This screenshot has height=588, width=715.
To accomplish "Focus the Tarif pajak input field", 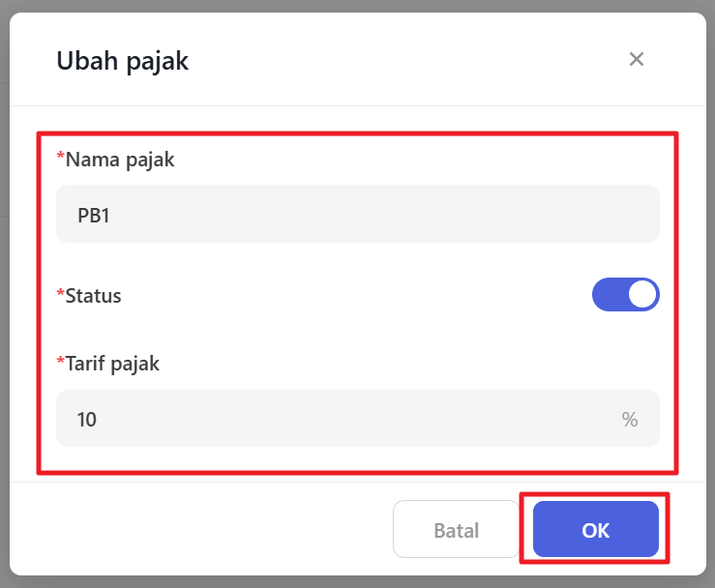I will (339, 419).
